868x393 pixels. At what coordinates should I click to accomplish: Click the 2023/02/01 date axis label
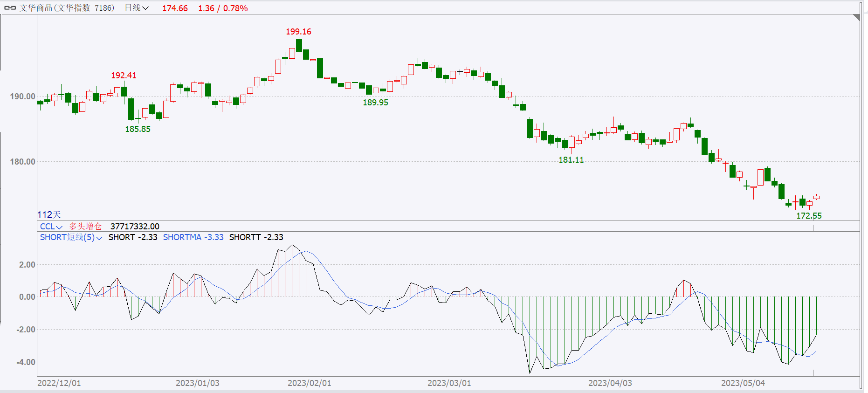click(x=310, y=383)
